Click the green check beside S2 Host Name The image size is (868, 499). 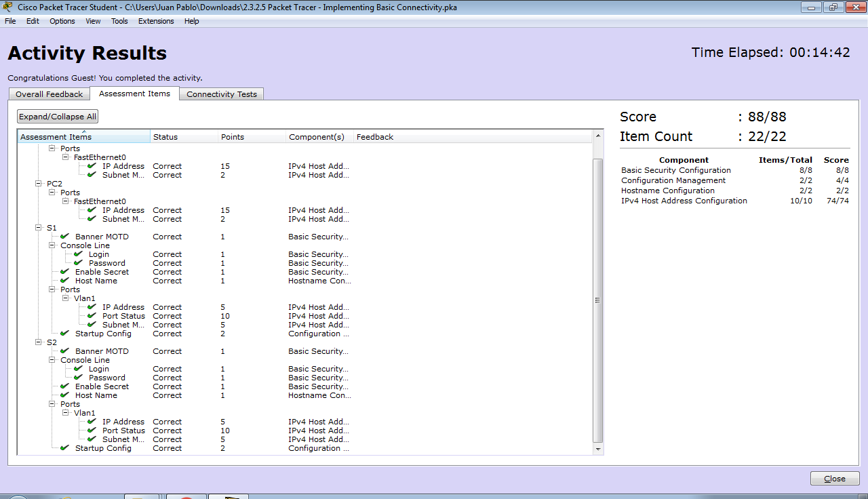coord(64,395)
